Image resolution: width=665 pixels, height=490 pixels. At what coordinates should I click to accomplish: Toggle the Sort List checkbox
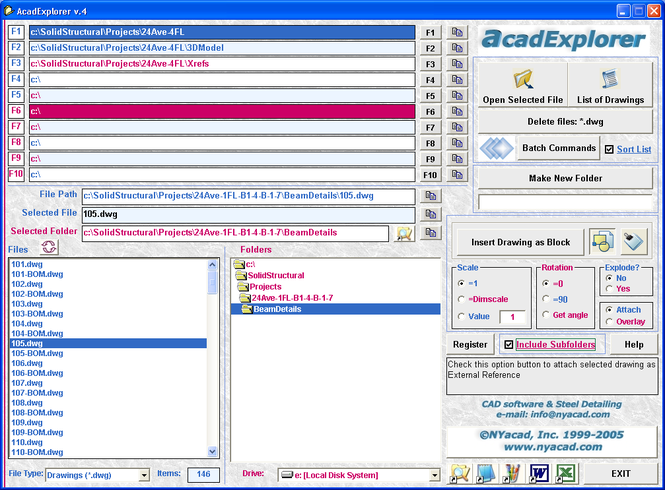(609, 149)
